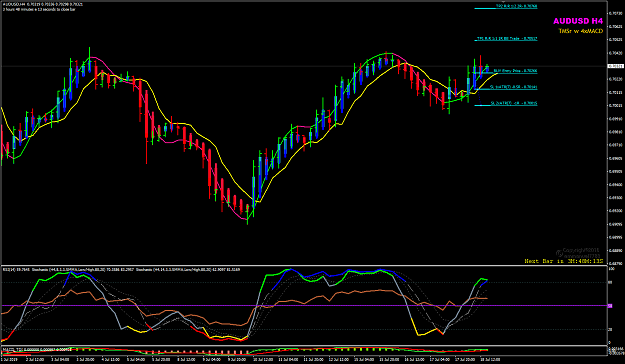
Task: Click the 1 Jul 2019 date on time axis
Action: click(x=8, y=359)
